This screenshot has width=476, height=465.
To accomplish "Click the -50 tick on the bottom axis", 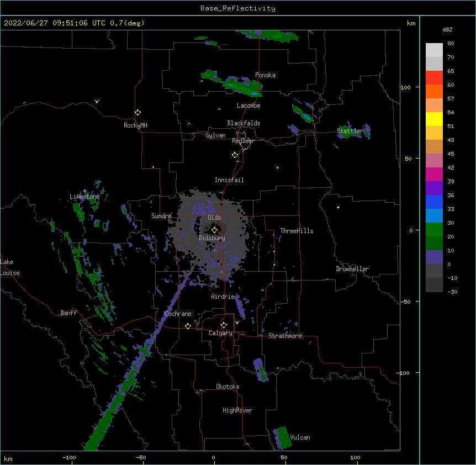I will click(x=141, y=457).
